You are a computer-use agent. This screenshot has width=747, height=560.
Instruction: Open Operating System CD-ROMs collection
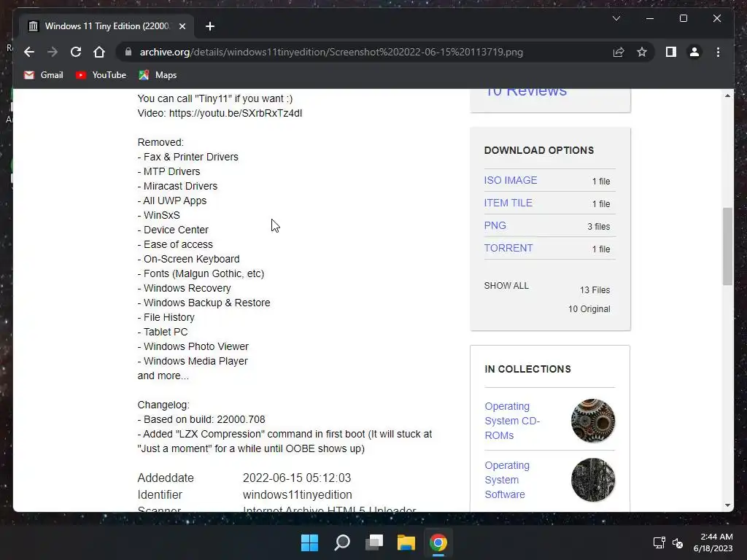(512, 421)
